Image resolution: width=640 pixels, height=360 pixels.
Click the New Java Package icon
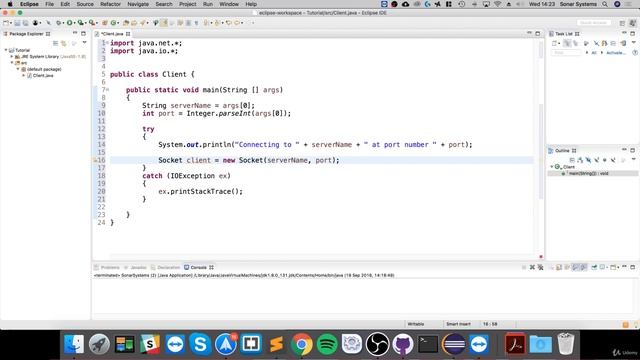point(105,23)
